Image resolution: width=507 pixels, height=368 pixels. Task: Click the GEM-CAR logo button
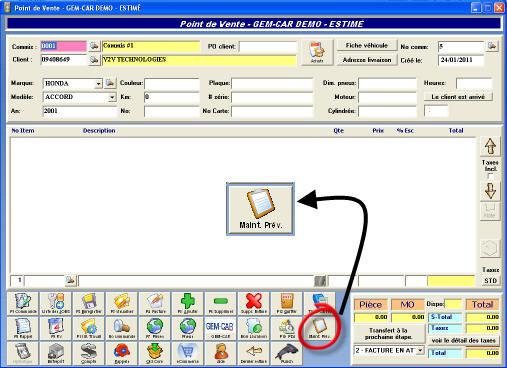point(221,328)
